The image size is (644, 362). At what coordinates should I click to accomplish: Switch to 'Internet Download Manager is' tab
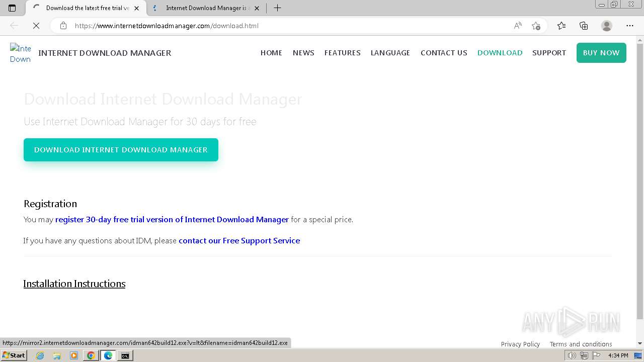[206, 8]
